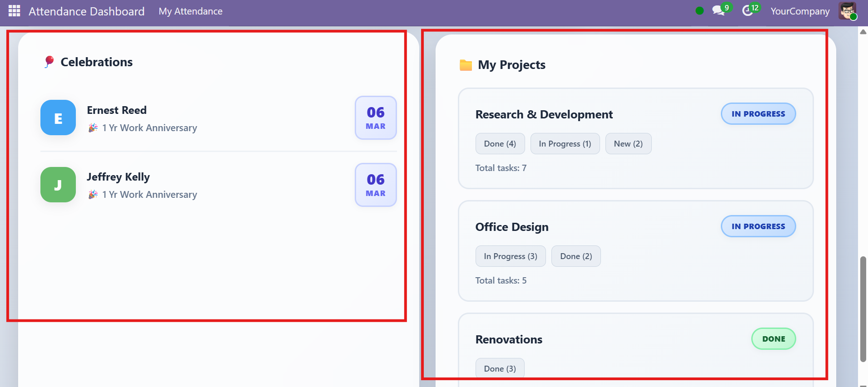Viewport: 868px width, 387px height.
Task: Open the Research & Development project
Action: [x=544, y=114]
